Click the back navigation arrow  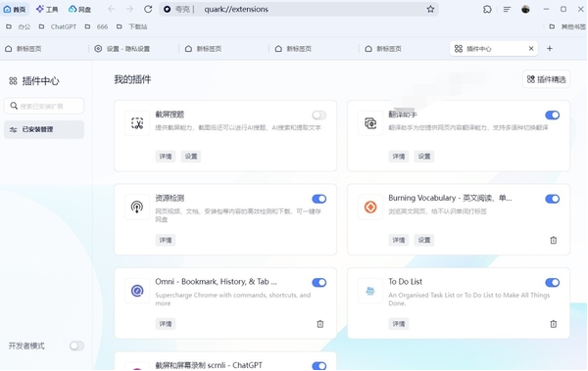coord(112,9)
